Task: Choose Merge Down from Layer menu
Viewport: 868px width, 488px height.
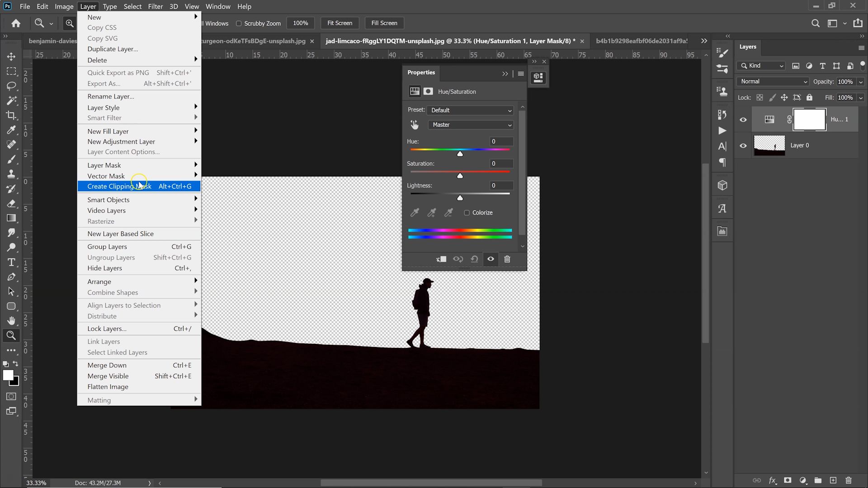Action: (x=107, y=365)
